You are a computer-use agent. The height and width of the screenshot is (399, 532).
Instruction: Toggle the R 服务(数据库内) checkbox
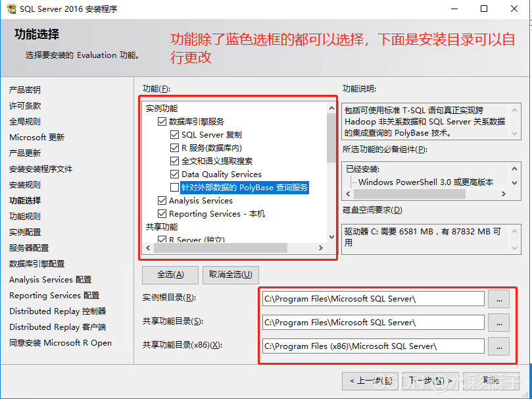pyautogui.click(x=174, y=147)
